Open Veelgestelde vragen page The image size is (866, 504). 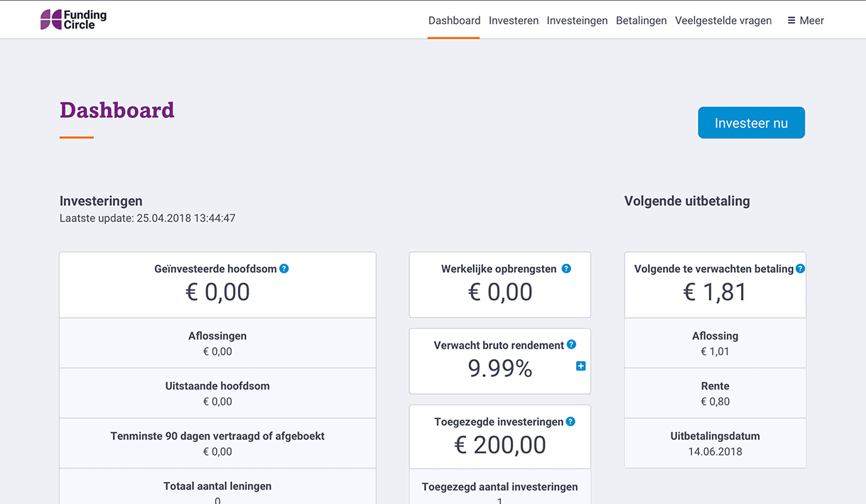click(723, 21)
